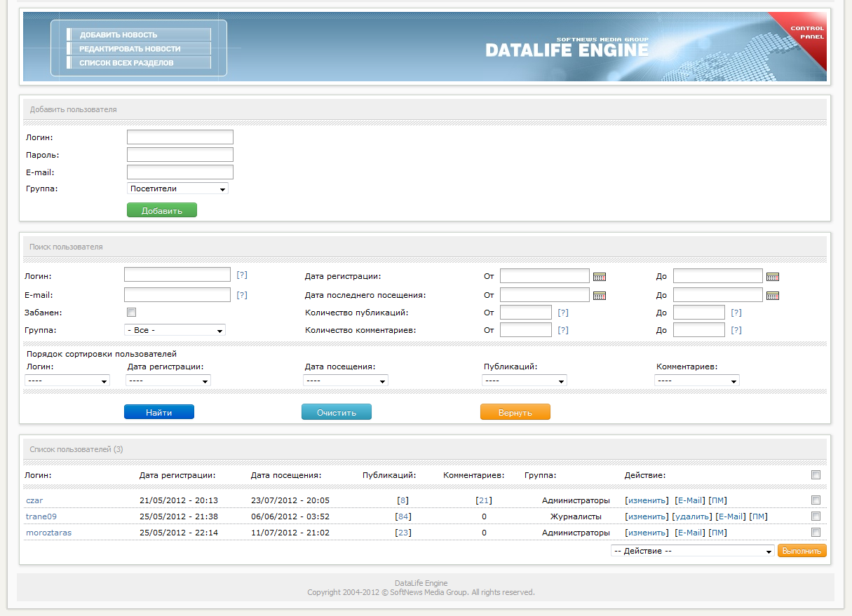The image size is (852, 616).
Task: Go to Список всех разделов menu item
Action: pos(126,63)
